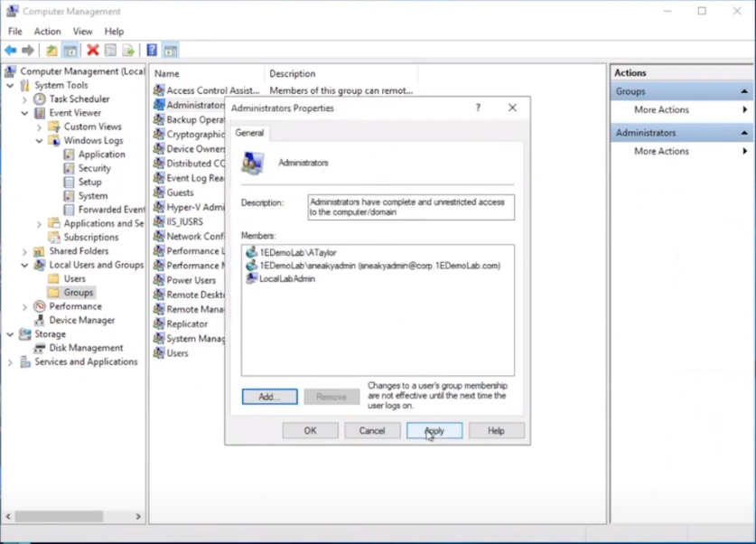The width and height of the screenshot is (756, 544).
Task: Click the horizontal scrollbar thumb in tree pane
Action: tap(59, 516)
